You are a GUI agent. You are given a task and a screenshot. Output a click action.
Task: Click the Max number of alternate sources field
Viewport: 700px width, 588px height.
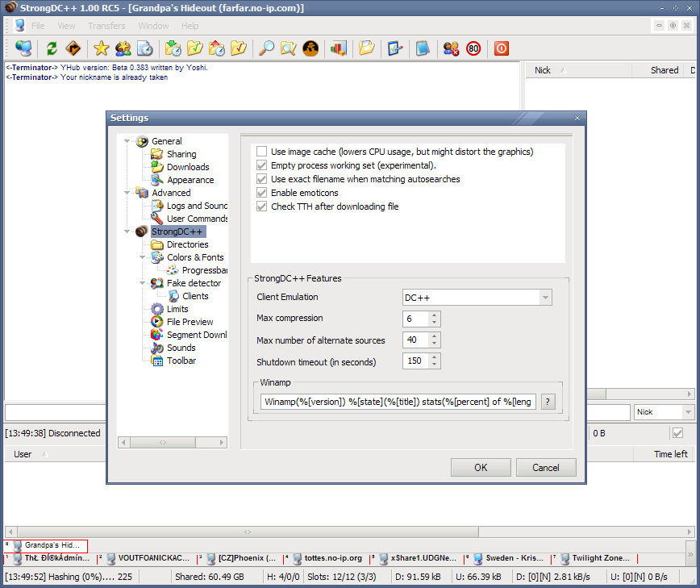[x=415, y=340]
